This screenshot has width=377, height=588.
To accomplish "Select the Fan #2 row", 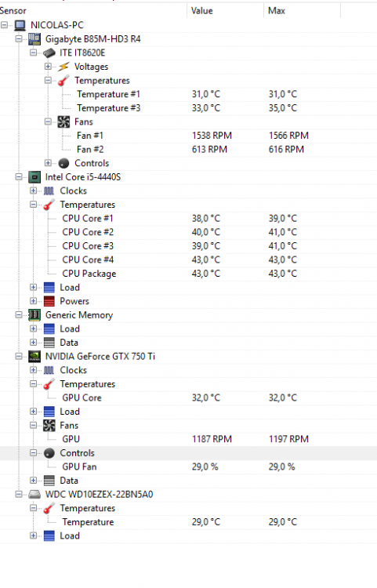I will pyautogui.click(x=188, y=149).
